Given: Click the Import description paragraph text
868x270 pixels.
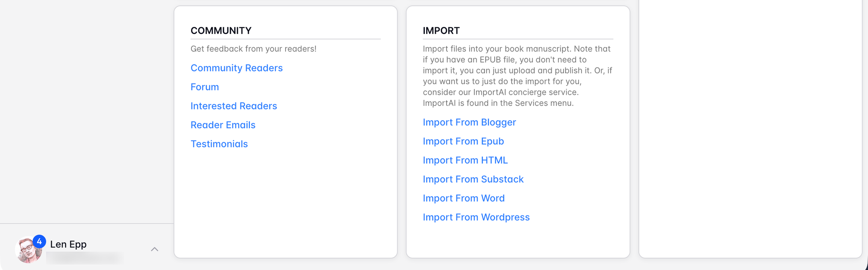Looking at the screenshot, I should coord(516,76).
